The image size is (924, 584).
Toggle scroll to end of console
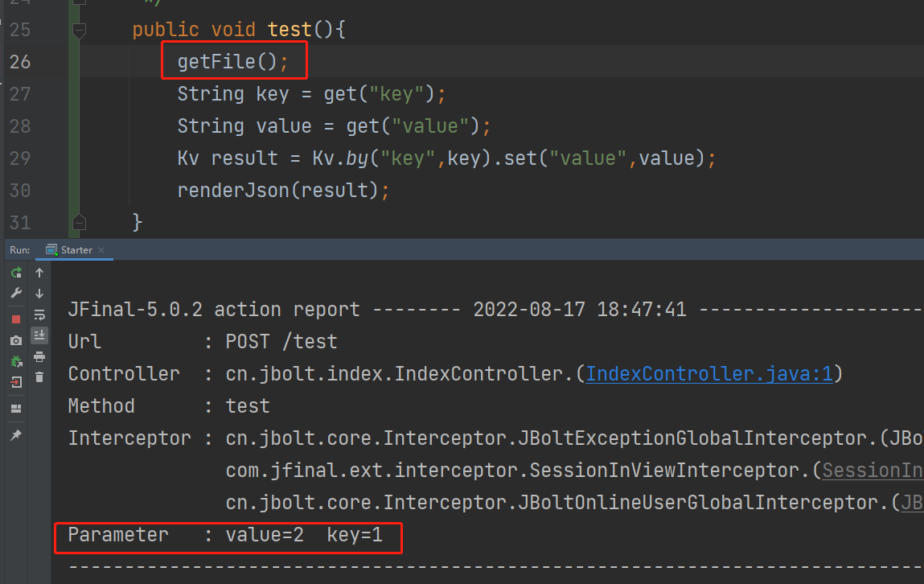point(39,335)
